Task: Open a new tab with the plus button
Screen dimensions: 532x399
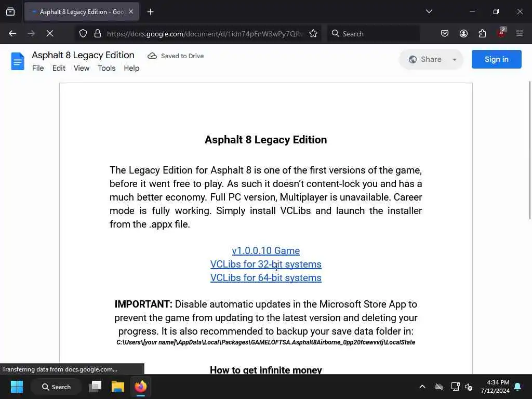Action: point(150,12)
